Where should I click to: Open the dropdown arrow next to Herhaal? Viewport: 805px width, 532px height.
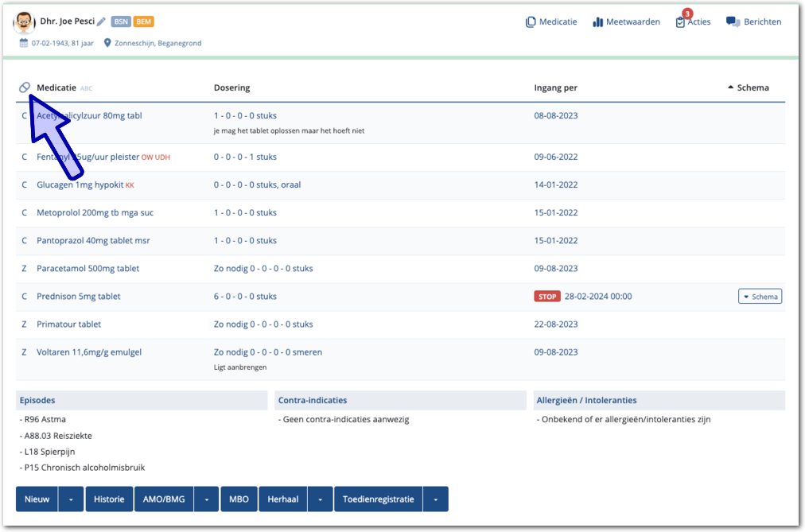coord(319,499)
